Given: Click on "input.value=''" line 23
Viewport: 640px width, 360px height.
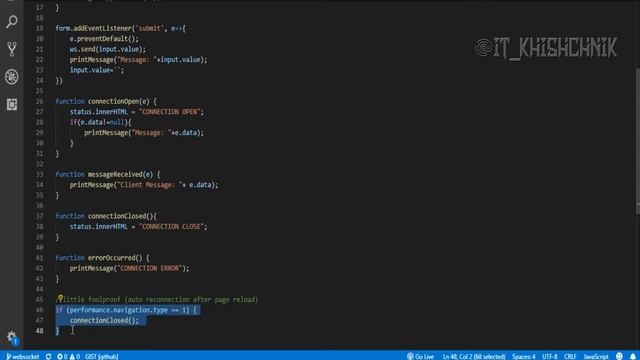Looking at the screenshot, I should pyautogui.click(x=96, y=70).
